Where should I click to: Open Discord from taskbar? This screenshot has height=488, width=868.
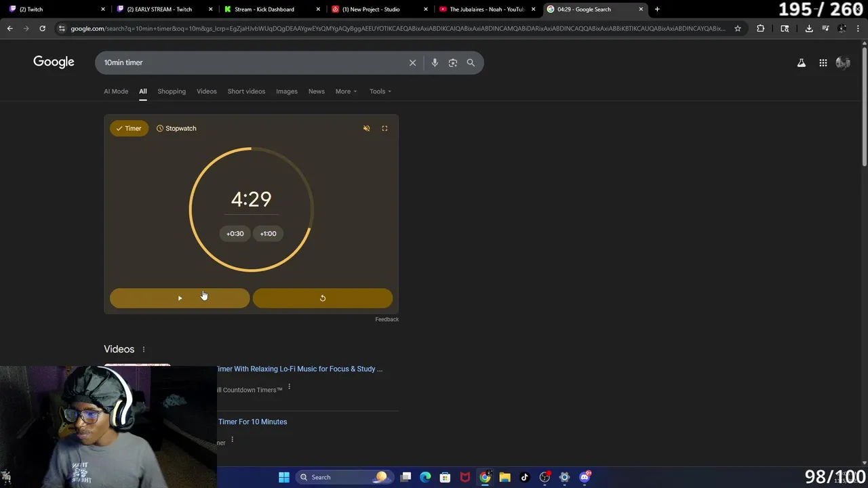coord(585,477)
